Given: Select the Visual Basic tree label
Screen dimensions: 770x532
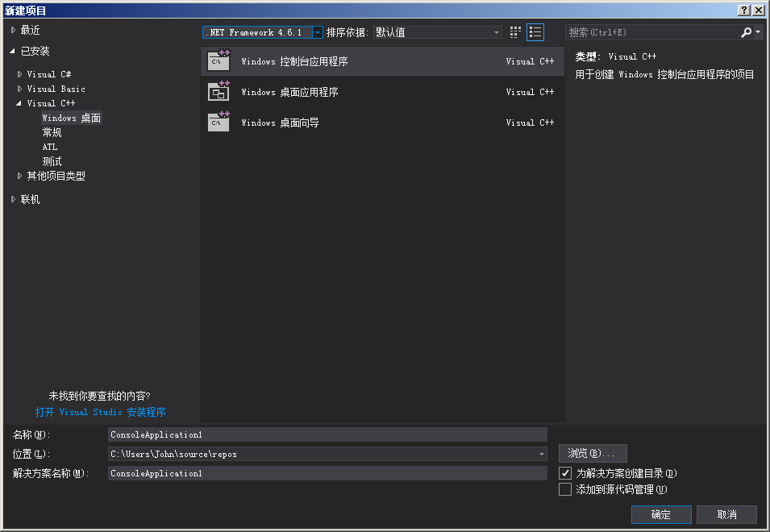Looking at the screenshot, I should coord(56,89).
